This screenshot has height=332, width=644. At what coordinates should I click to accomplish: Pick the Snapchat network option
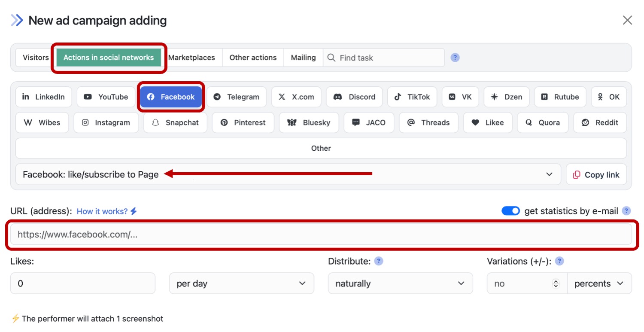[x=175, y=123]
